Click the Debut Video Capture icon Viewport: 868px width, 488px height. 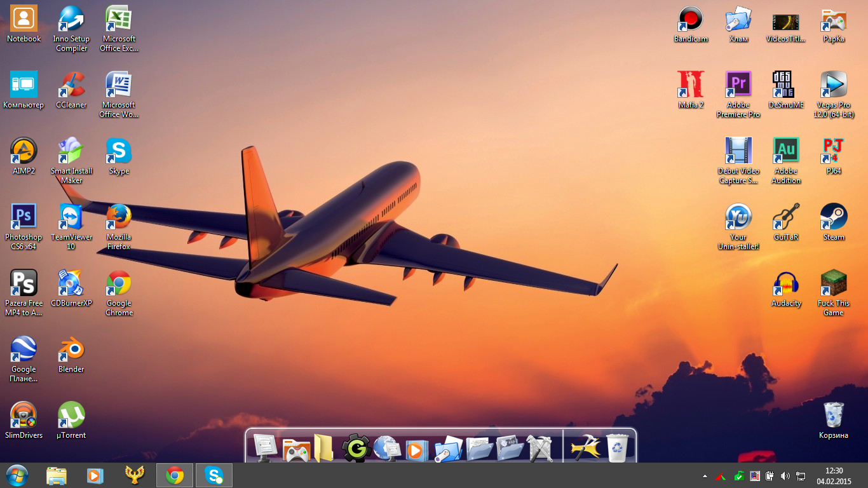(x=738, y=161)
